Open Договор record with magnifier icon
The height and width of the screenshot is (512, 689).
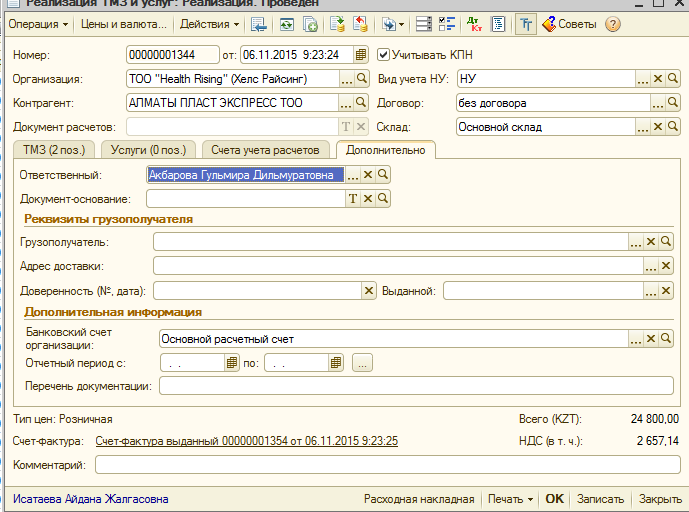(x=673, y=103)
